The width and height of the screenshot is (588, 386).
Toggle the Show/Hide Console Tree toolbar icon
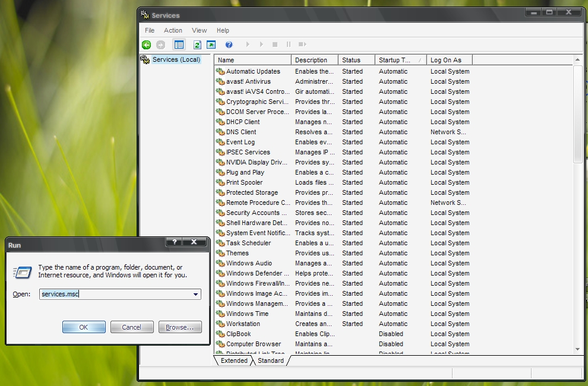pos(179,45)
